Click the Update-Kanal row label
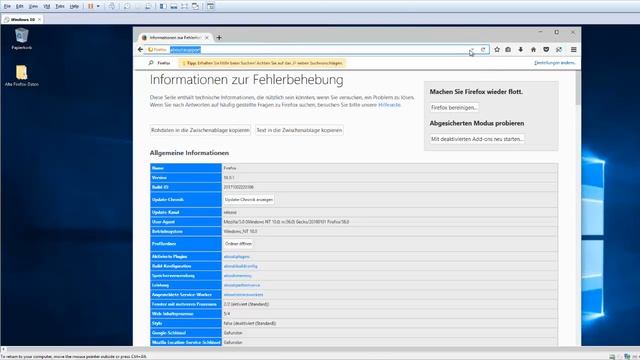Image resolution: width=640 pixels, height=360 pixels. tap(165, 212)
